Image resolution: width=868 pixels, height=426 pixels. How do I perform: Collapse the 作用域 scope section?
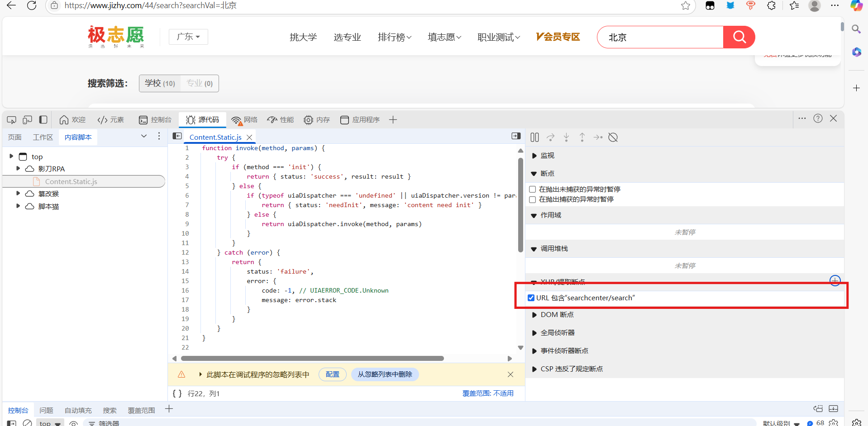pos(534,215)
